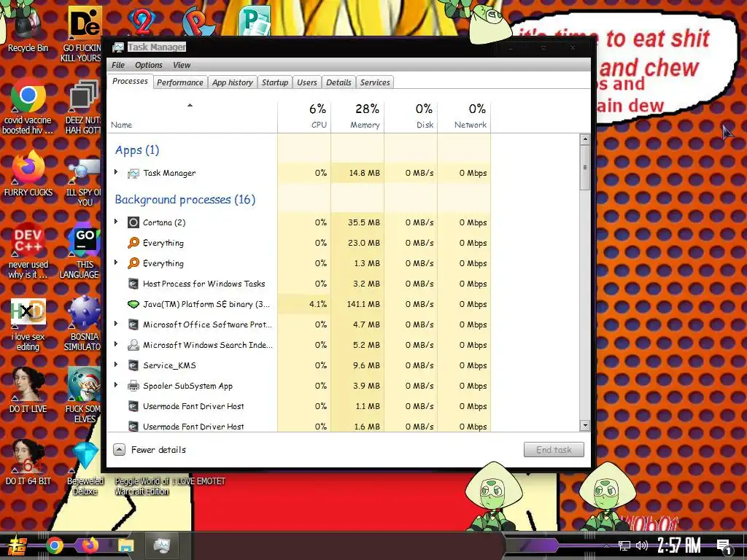Image resolution: width=747 pixels, height=560 pixels.
Task: Click the taskbar clock showing 2:57 AM
Action: [x=678, y=545]
